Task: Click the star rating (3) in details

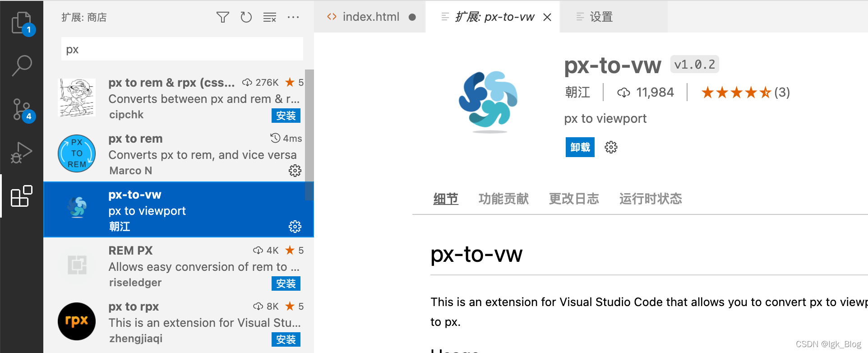Action: click(745, 93)
